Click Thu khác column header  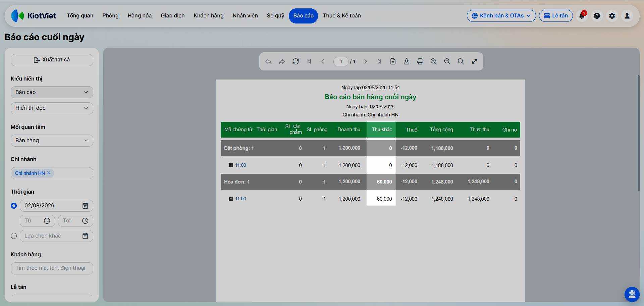point(381,130)
